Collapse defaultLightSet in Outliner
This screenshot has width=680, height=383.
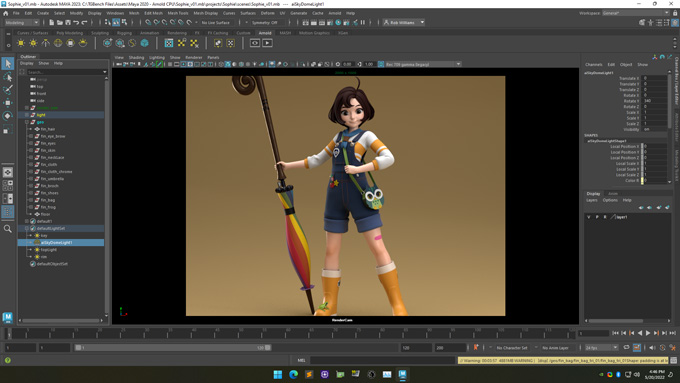click(27, 228)
